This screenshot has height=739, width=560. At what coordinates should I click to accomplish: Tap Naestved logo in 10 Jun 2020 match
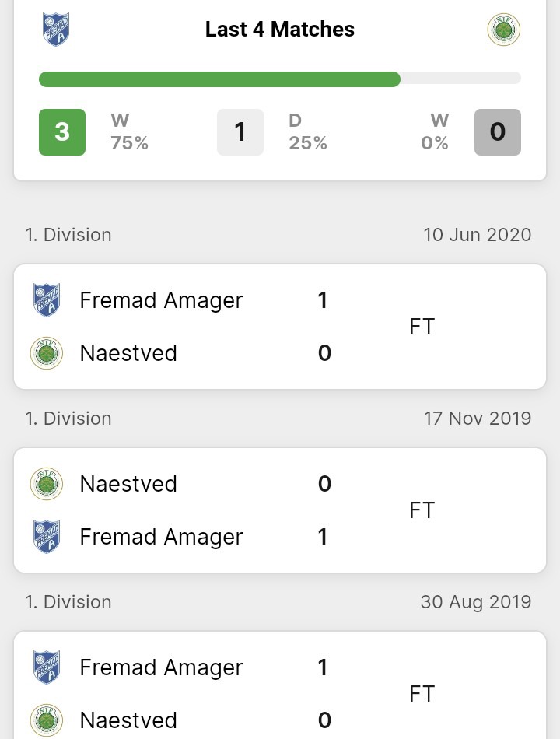(47, 353)
